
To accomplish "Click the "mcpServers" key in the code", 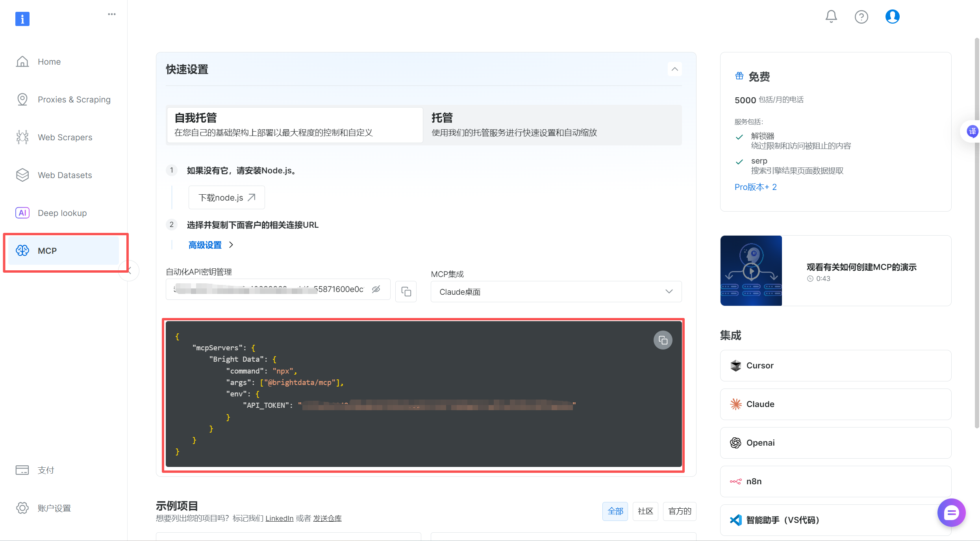I will (x=217, y=348).
